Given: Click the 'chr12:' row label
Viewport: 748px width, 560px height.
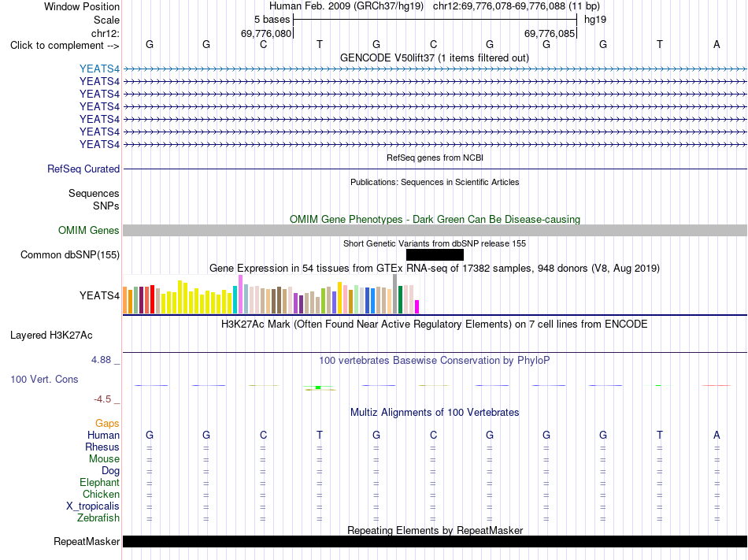Looking at the screenshot, I should 105,33.
